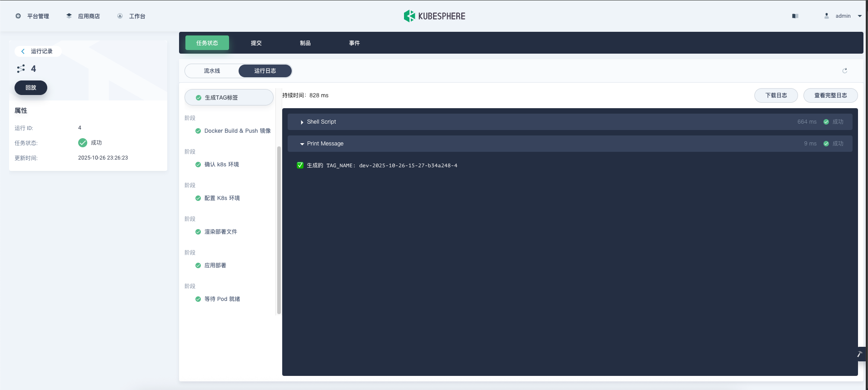Expand the Shell Script log step
Viewport: 868px width, 390px height.
(302, 122)
